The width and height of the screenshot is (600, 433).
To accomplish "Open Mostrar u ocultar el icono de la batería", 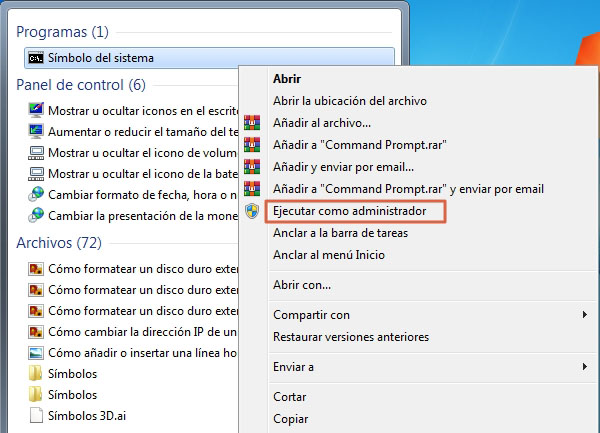I will tap(143, 174).
